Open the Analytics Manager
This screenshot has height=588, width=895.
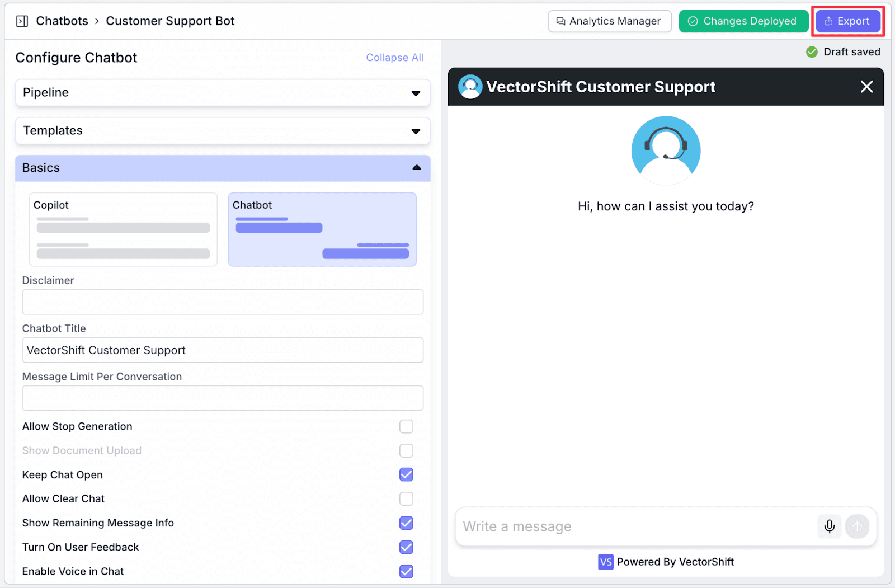coord(610,21)
